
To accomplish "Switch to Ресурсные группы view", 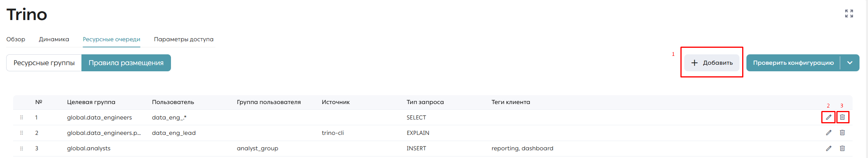I will coord(44,63).
